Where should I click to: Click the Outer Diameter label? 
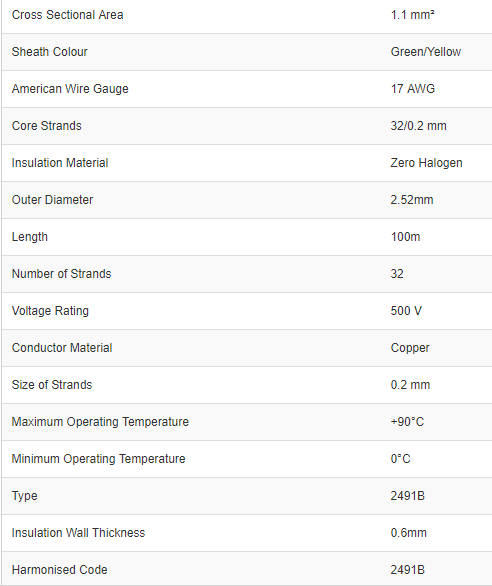pyautogui.click(x=52, y=200)
